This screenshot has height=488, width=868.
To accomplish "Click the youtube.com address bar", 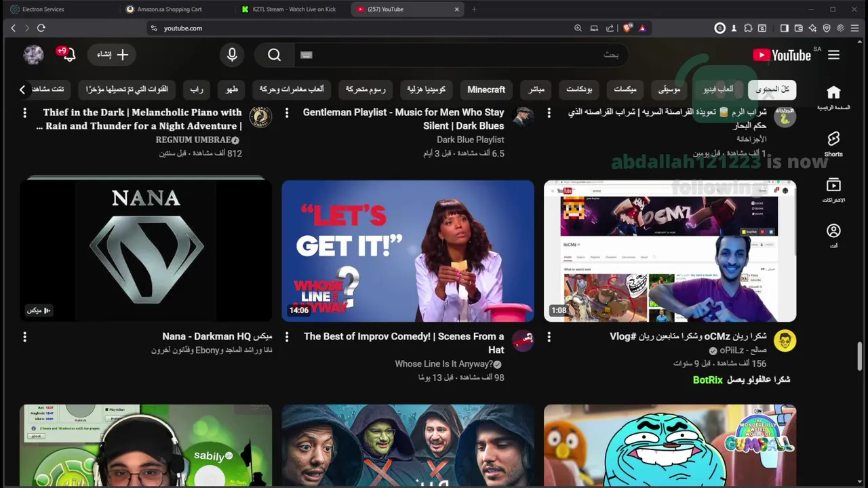I will (x=359, y=28).
